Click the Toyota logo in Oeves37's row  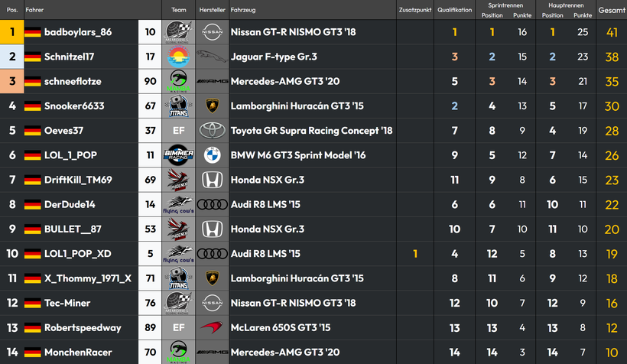click(x=213, y=131)
